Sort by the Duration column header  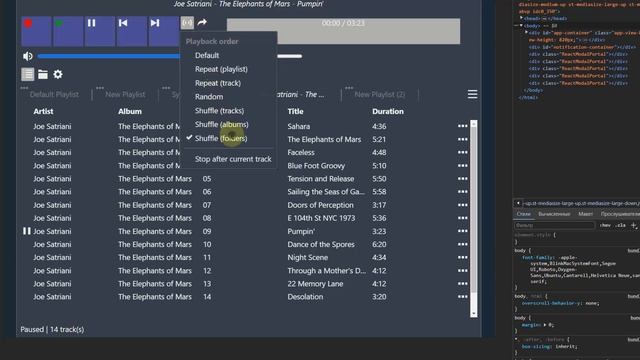[x=388, y=111]
